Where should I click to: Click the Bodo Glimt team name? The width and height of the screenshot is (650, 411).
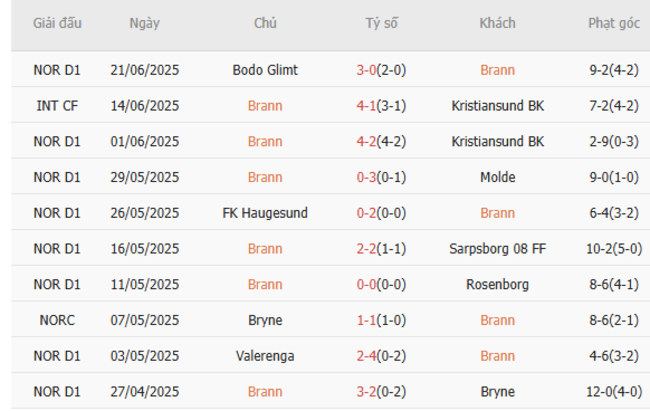[x=265, y=70]
